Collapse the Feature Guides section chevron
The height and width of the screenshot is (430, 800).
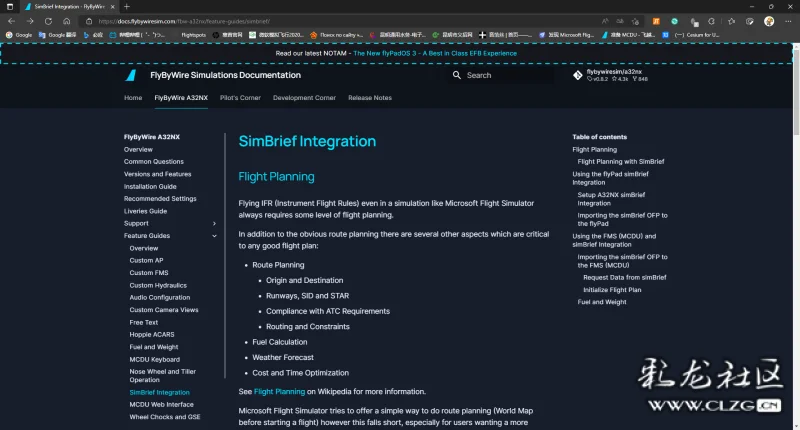pyautogui.click(x=214, y=236)
